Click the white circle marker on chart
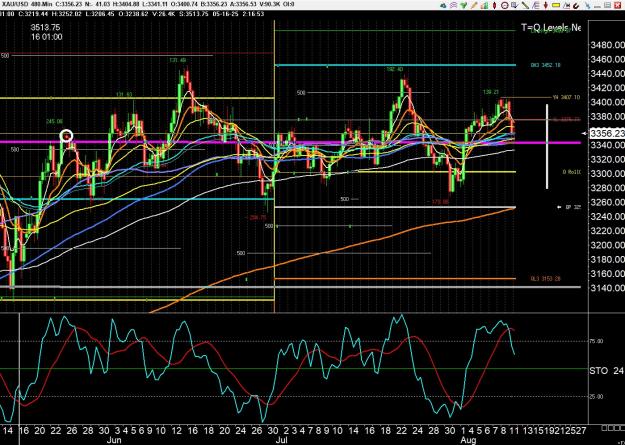Viewport: 625px width, 445px height. click(x=67, y=136)
